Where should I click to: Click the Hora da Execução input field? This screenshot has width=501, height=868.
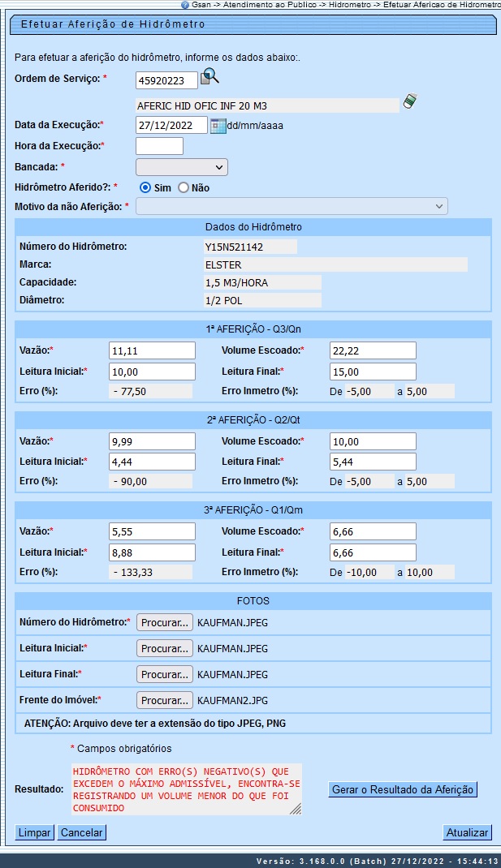tap(159, 146)
